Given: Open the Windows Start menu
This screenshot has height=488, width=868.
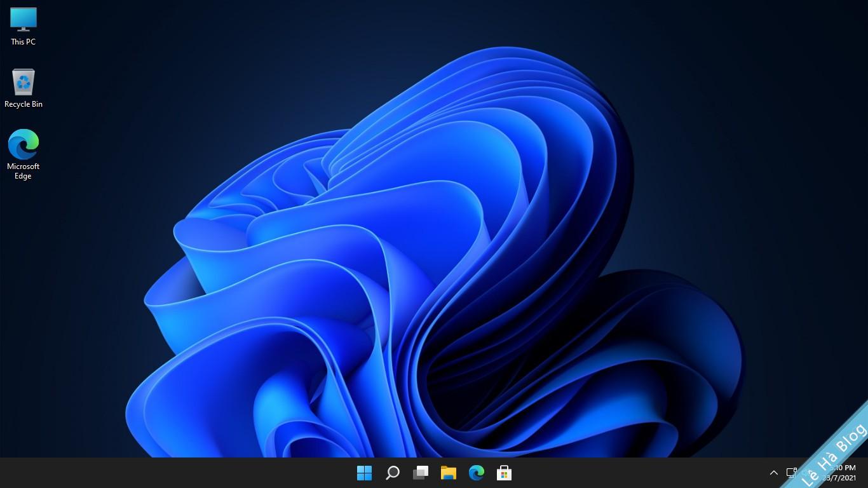Looking at the screenshot, I should click(364, 473).
